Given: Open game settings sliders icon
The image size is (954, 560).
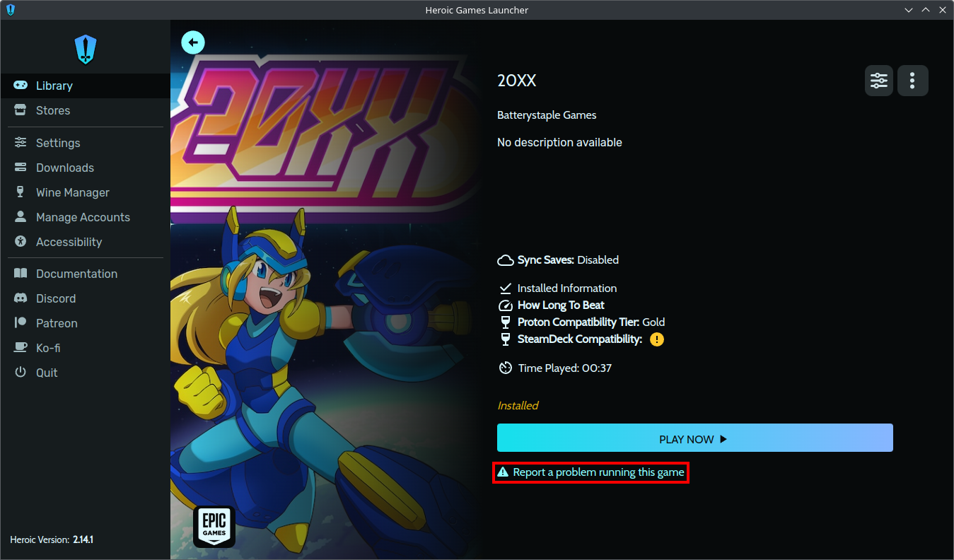Looking at the screenshot, I should pos(879,81).
